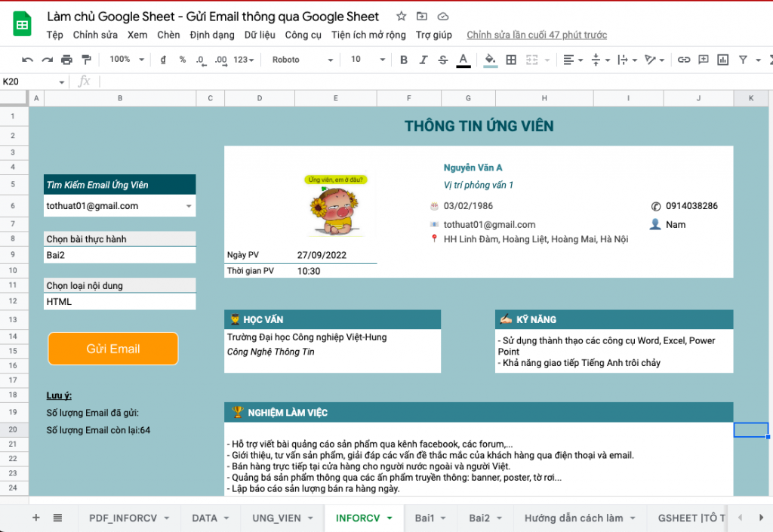Open INFORCV tab options arrow
The height and width of the screenshot is (532, 773).
point(390,518)
